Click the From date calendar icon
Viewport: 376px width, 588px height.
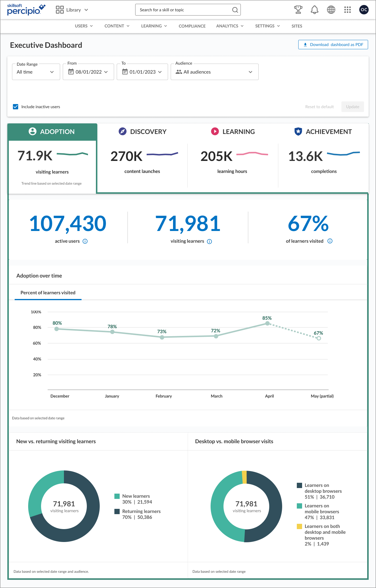pos(71,72)
